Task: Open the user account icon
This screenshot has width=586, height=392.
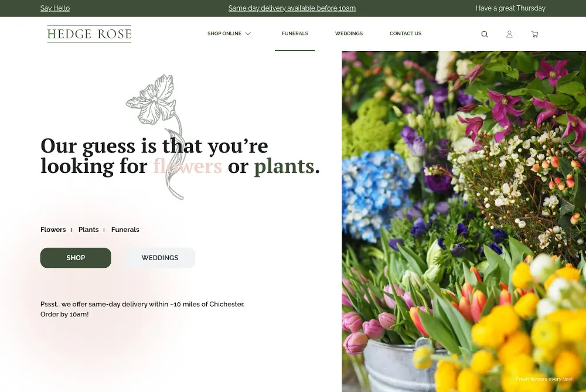Action: (509, 34)
